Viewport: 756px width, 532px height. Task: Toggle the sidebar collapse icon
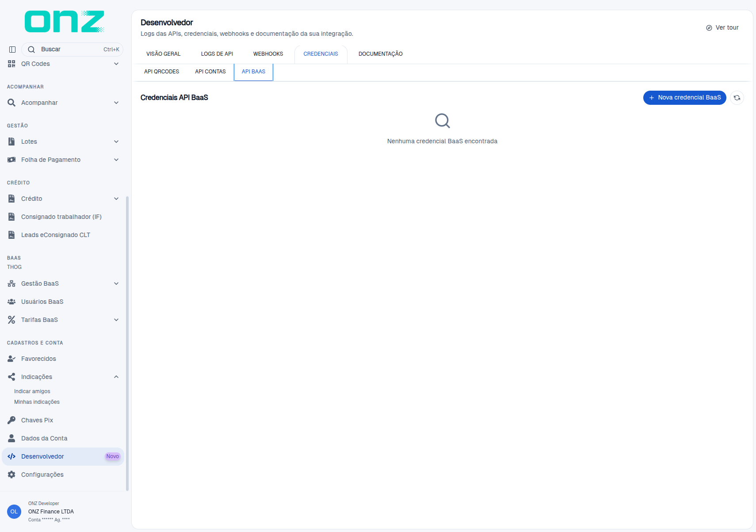coord(12,50)
